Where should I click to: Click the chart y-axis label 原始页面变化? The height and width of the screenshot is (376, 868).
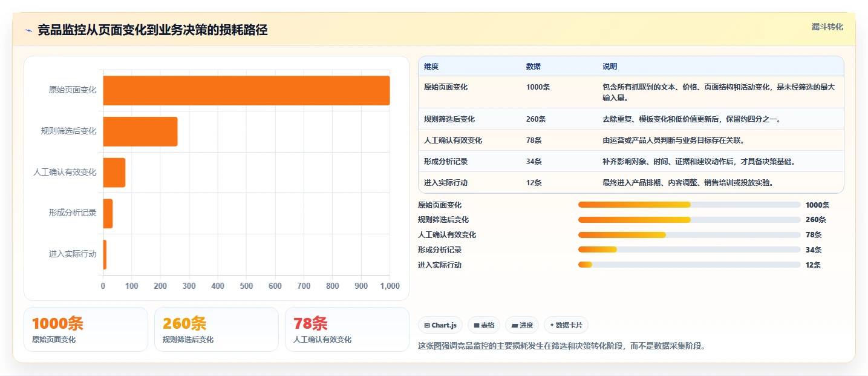(x=73, y=90)
